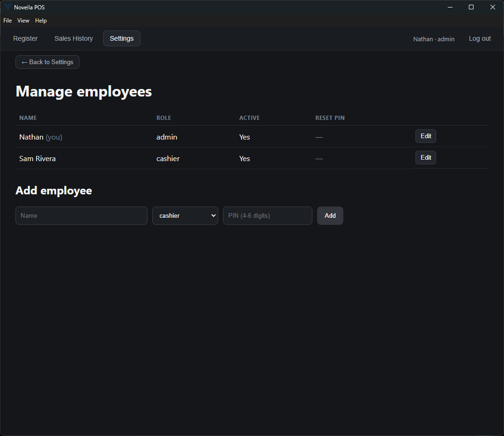Select the Sam Rivera name cell
The width and height of the screenshot is (504, 436).
click(x=37, y=159)
